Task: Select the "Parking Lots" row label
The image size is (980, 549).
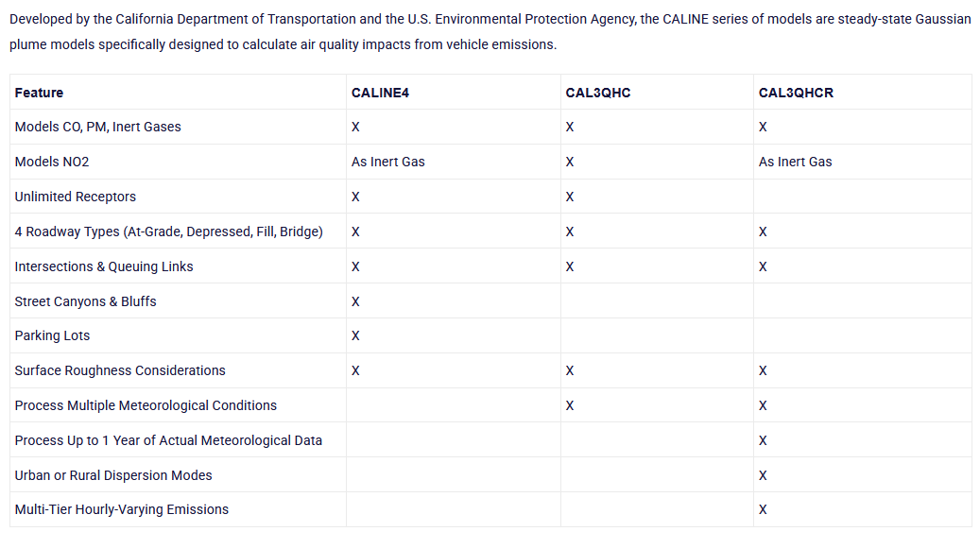Action: pos(52,335)
